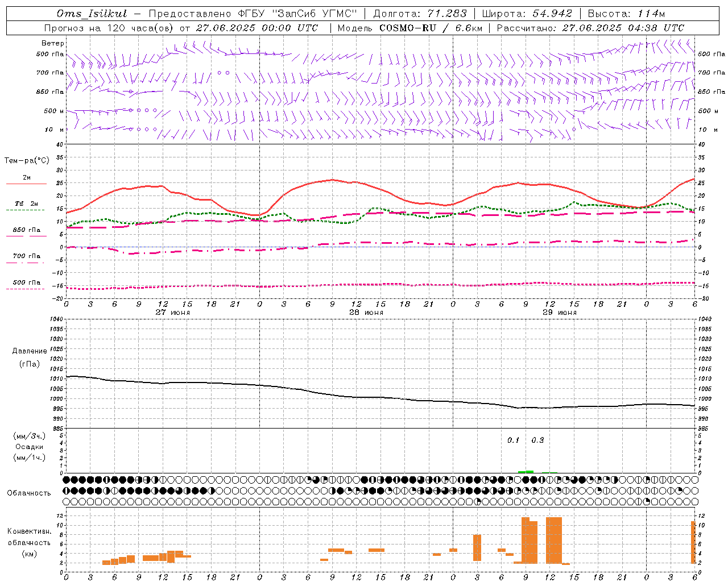Click the 'Тем-ра(°C)' temperature panel label

pos(27,161)
